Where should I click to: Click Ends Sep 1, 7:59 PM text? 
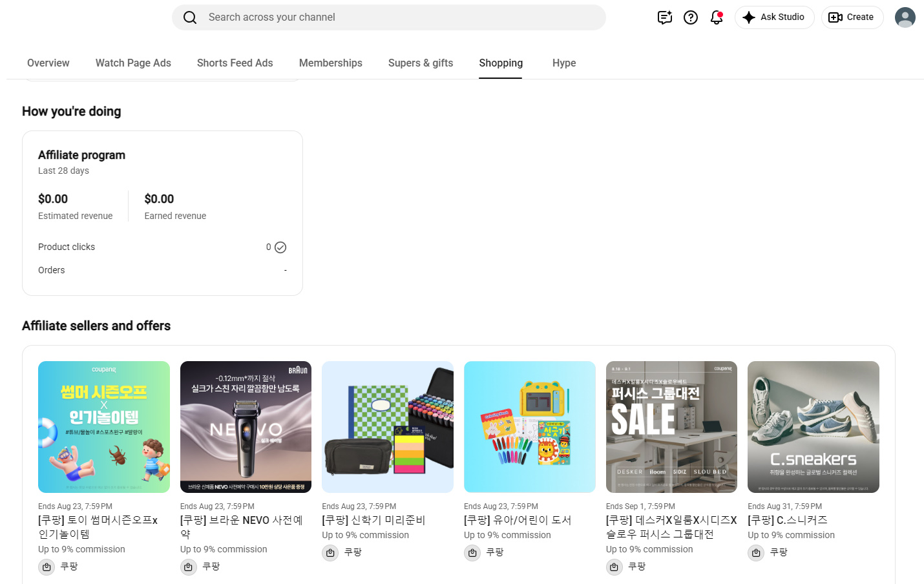pyautogui.click(x=640, y=506)
